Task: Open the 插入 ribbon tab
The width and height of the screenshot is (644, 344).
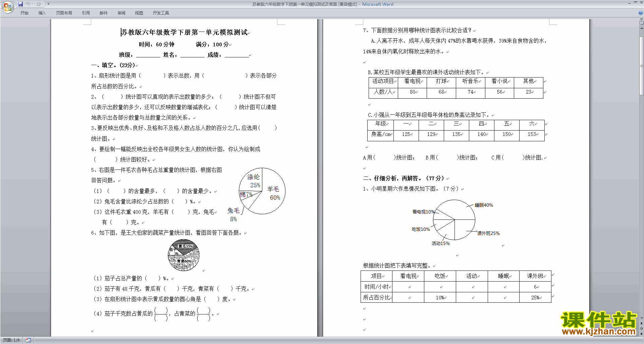Action: click(x=42, y=13)
